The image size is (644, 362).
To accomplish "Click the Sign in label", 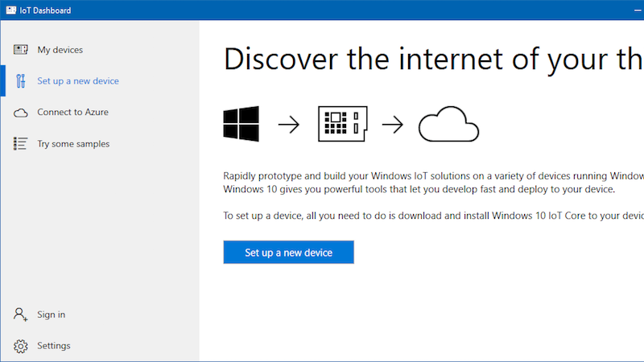I will point(51,315).
